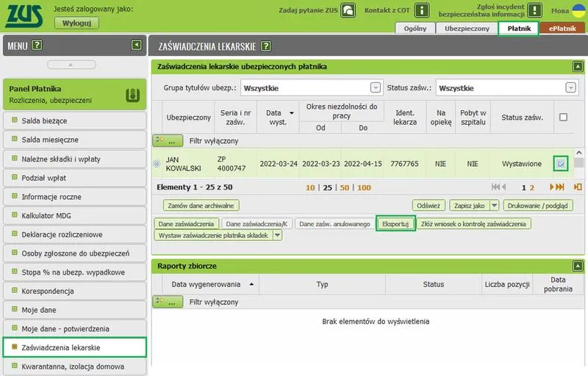Click the Odśwież button
This screenshot has width=588, height=376.
pos(429,205)
